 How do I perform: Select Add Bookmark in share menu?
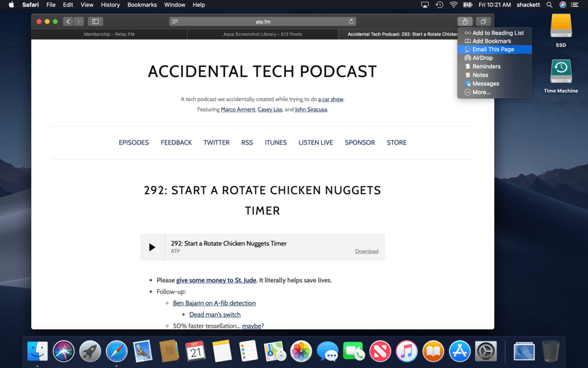(494, 41)
